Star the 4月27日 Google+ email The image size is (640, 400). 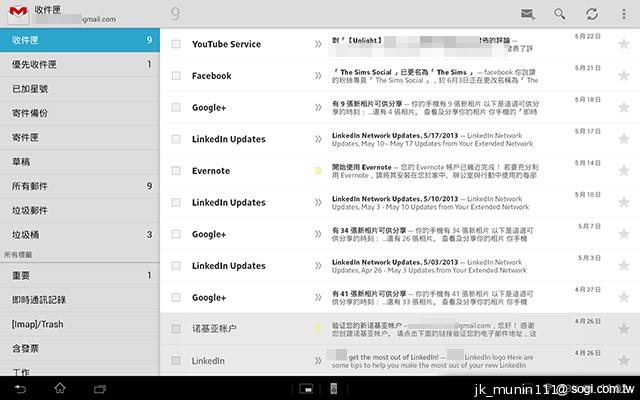pos(624,297)
